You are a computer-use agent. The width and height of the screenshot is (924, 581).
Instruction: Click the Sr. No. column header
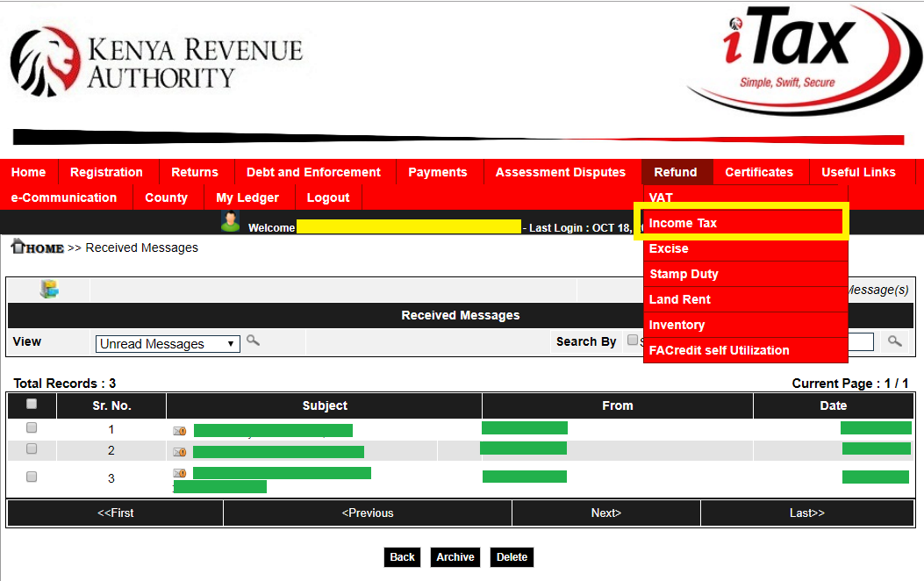[111, 405]
